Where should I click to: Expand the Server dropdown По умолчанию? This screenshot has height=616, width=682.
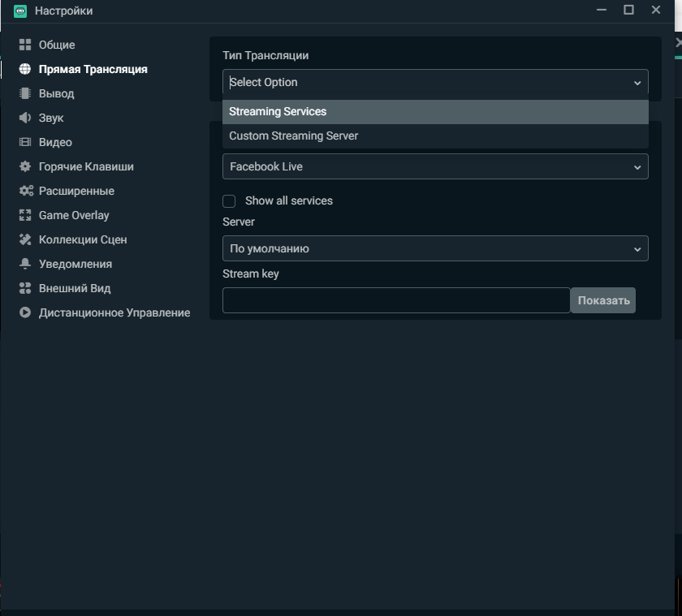click(x=434, y=248)
